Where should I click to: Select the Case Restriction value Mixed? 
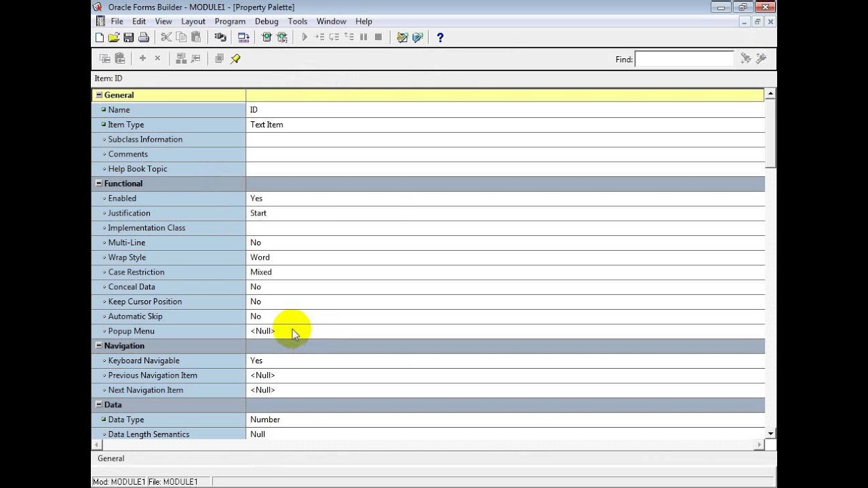261,272
